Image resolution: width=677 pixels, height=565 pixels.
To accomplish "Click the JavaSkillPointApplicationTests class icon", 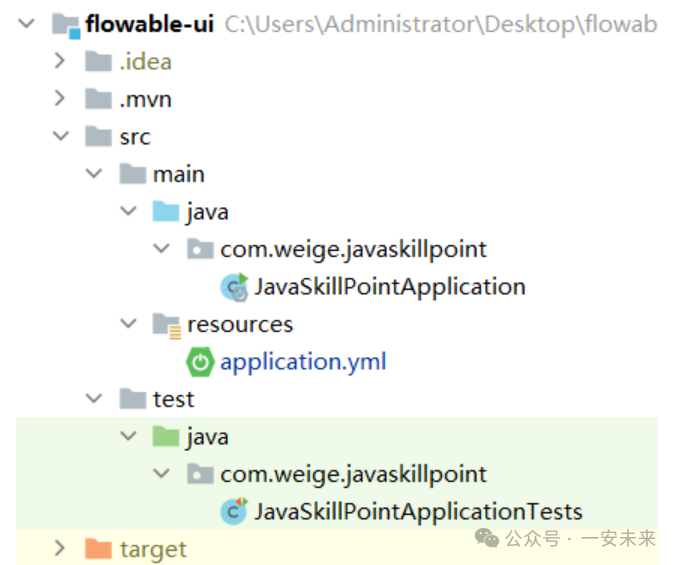I will [234, 512].
